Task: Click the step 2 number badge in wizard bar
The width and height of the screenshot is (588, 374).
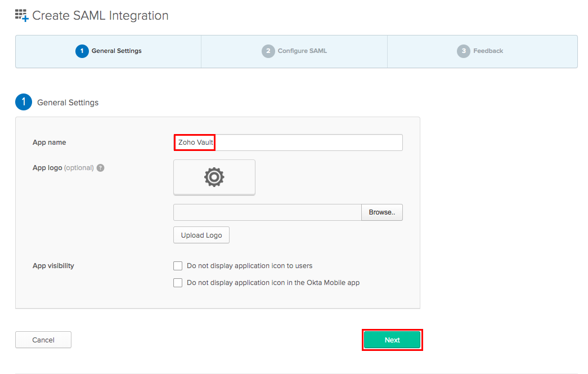Action: point(268,51)
